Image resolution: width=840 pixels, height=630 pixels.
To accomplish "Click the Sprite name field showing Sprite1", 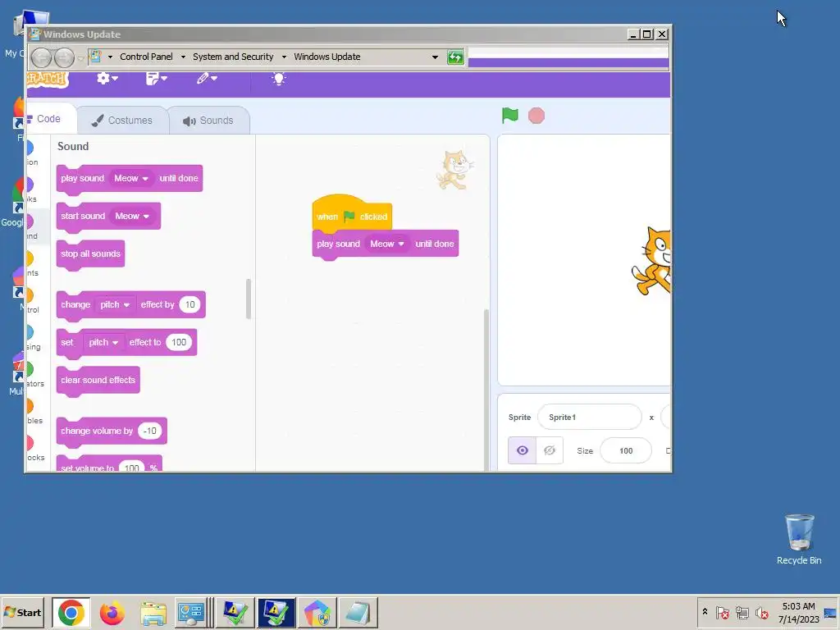I will (589, 418).
